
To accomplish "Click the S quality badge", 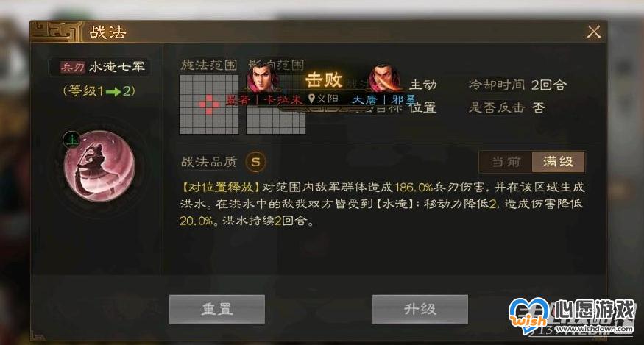I will [x=255, y=161].
